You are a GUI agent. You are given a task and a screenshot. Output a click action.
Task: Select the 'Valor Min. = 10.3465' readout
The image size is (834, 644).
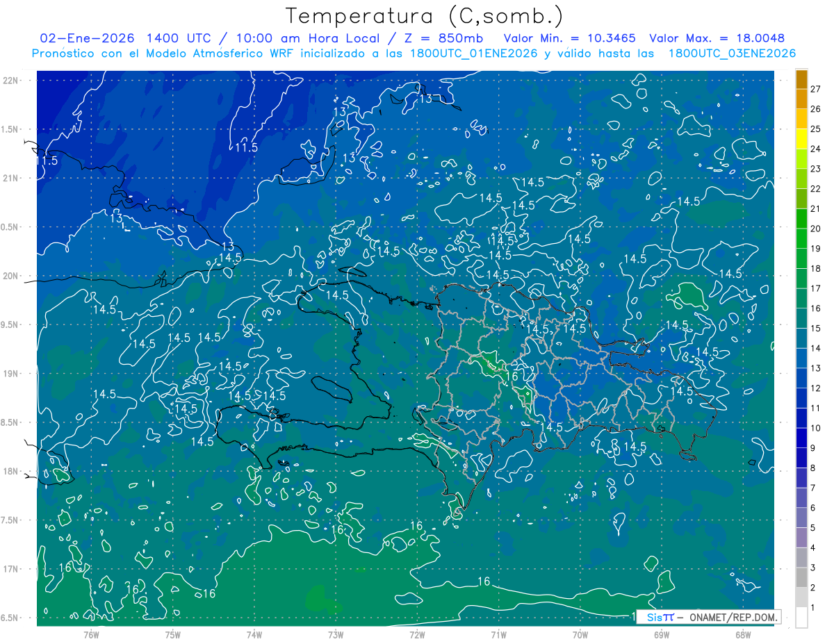(571, 38)
